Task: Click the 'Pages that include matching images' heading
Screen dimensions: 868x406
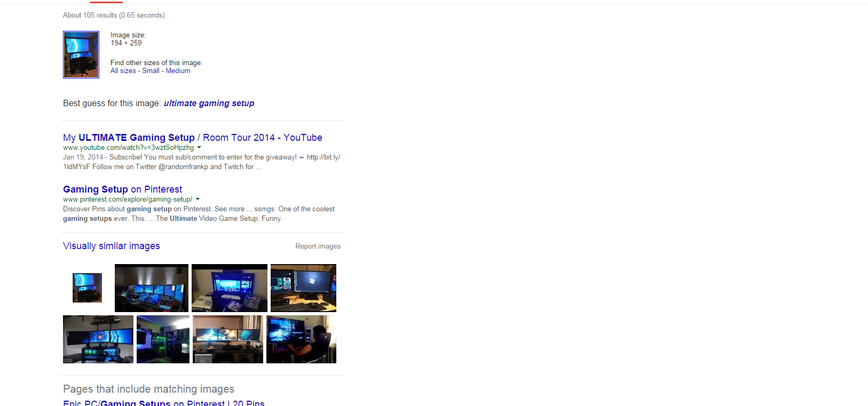Action: [x=148, y=389]
